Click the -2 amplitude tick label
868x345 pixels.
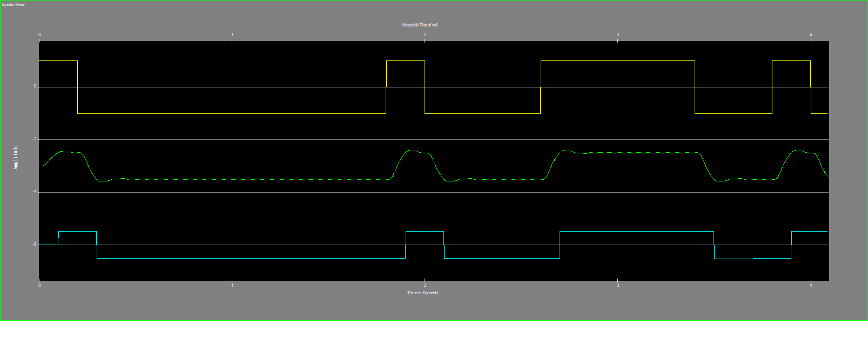(x=35, y=139)
